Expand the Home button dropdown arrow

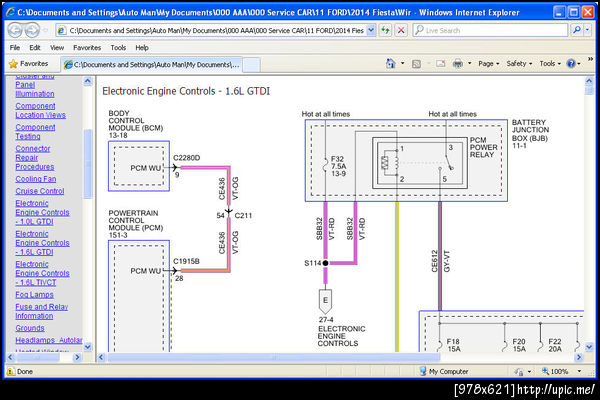[x=402, y=64]
